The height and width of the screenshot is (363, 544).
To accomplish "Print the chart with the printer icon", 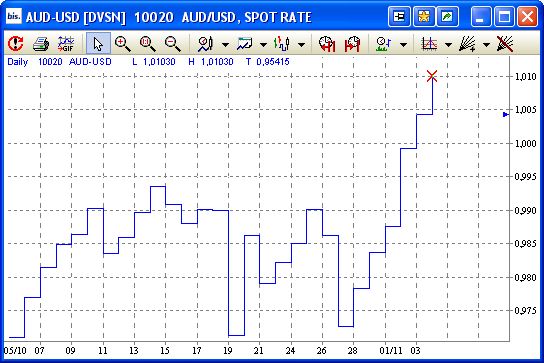I will coord(41,44).
